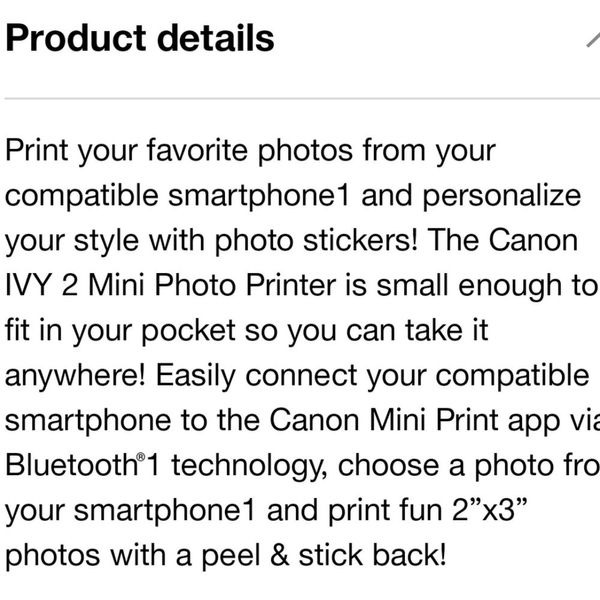
Task: Click 'Print your favorite photos' opening line
Action: [x=179, y=151]
